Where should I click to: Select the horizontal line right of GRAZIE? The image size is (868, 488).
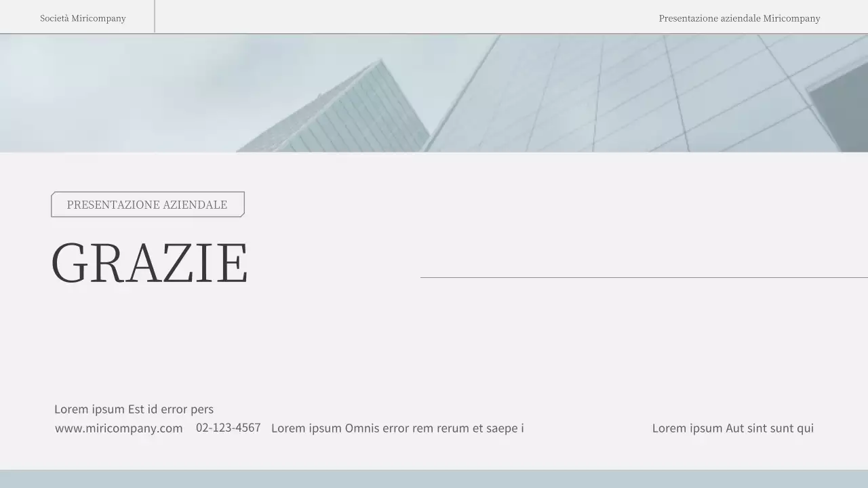tap(643, 277)
